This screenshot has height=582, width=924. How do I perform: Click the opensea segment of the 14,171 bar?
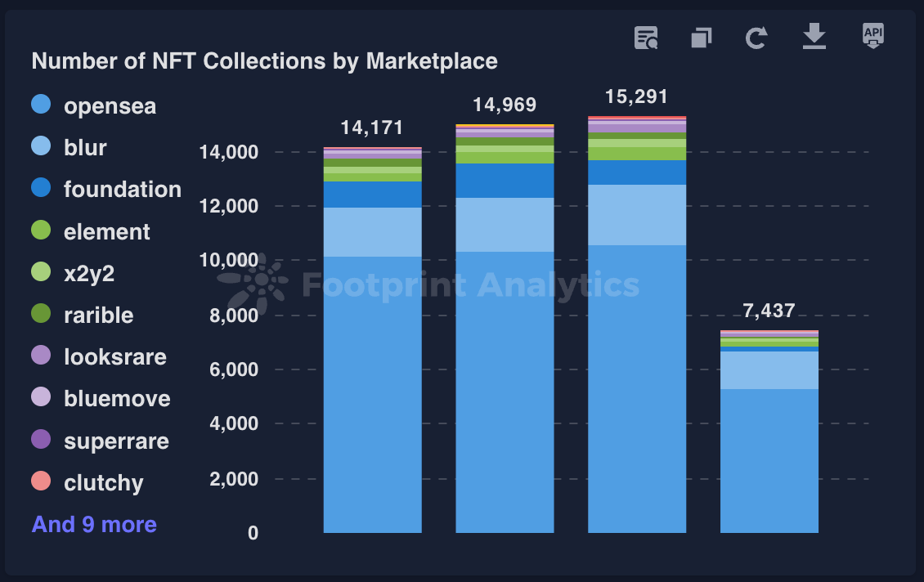tap(372, 395)
